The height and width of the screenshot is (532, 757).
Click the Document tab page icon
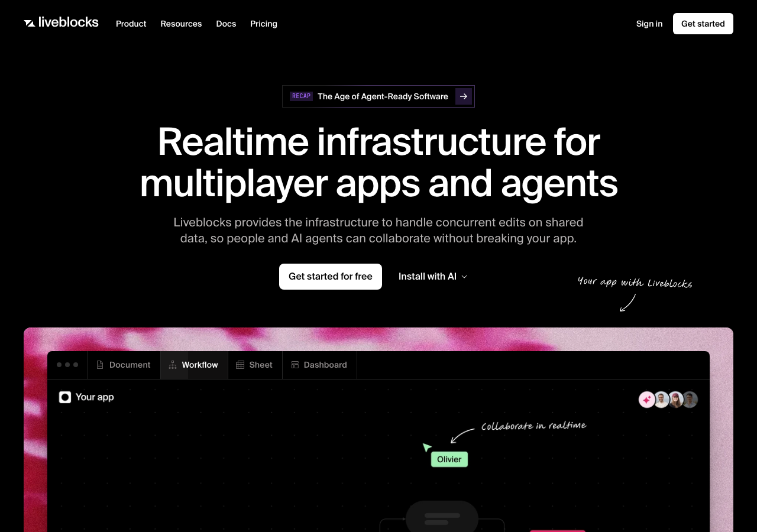point(100,365)
